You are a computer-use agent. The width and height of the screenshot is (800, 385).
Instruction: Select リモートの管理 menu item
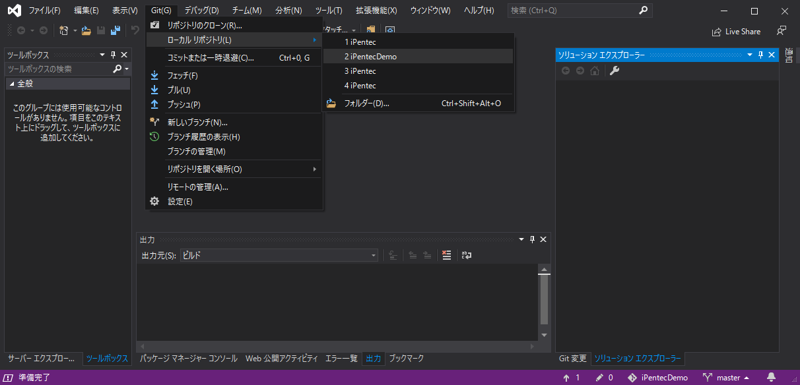(x=234, y=187)
